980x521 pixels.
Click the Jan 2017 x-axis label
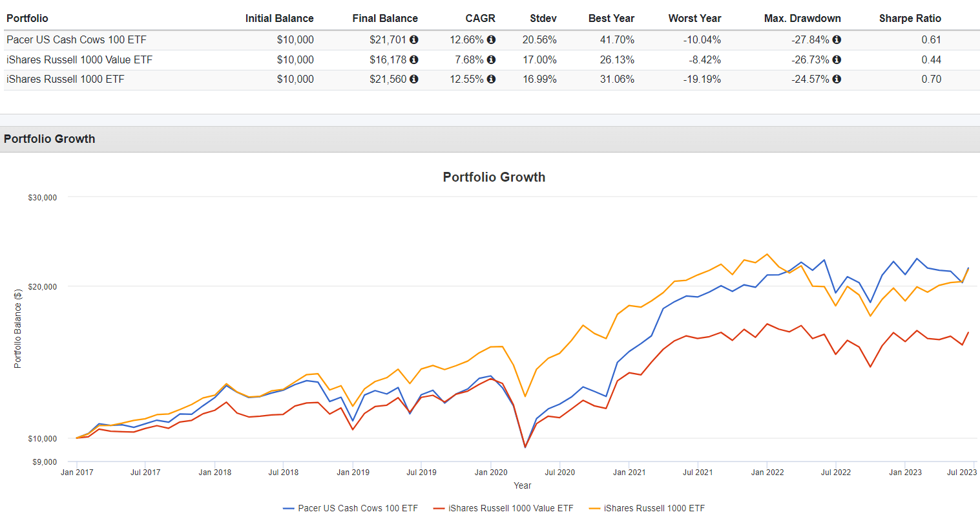[x=77, y=473]
